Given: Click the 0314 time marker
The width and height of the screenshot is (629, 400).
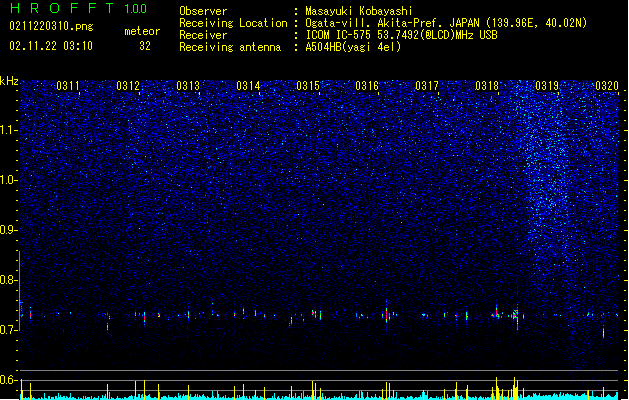Looking at the screenshot, I should pos(248,85).
